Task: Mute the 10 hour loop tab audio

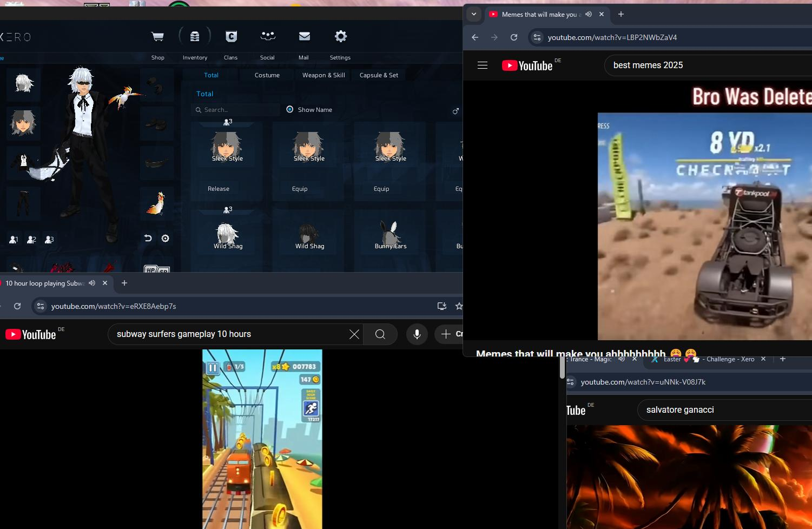Action: pyautogui.click(x=92, y=283)
